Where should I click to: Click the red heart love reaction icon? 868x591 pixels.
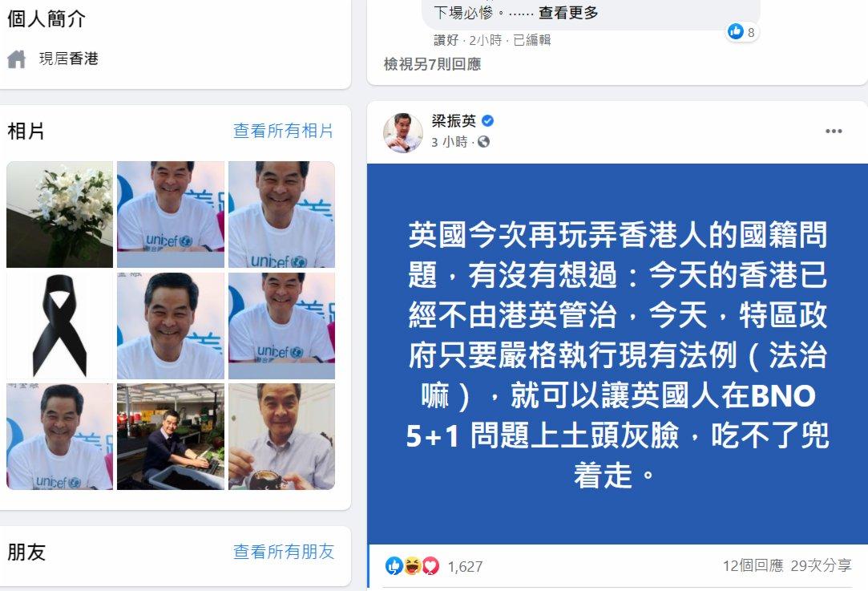[430, 565]
